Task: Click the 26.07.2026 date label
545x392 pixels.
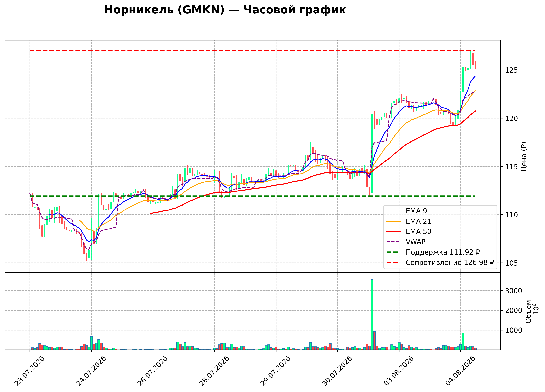Action: pyautogui.click(x=152, y=371)
